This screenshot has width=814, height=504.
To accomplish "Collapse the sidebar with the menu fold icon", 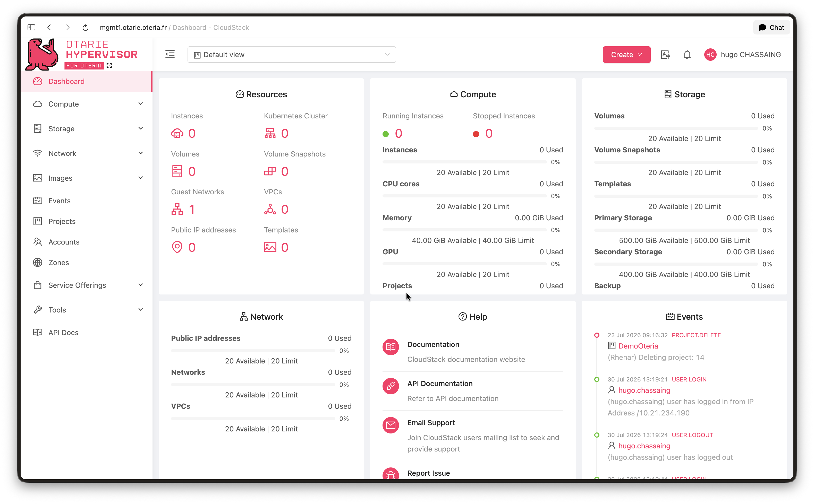I will 170,54.
